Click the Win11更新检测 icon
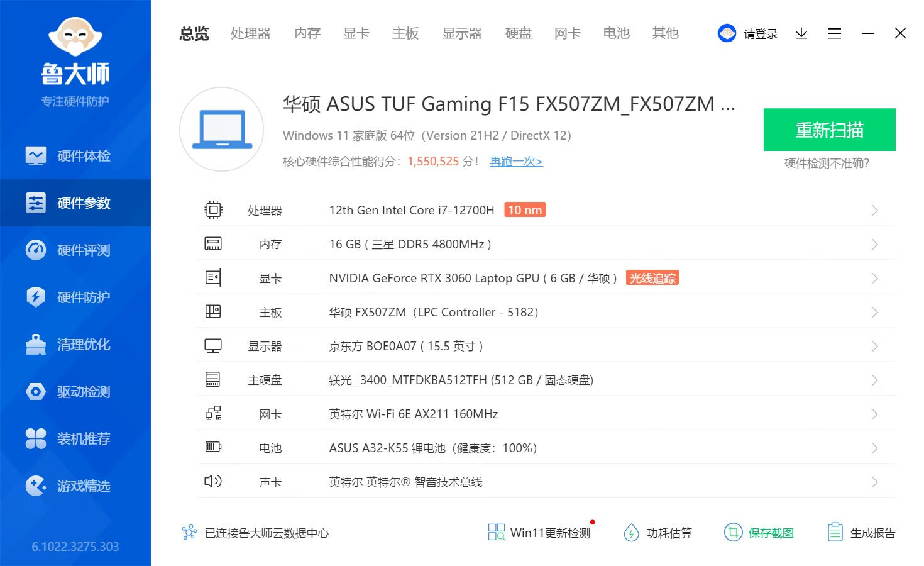 497,532
